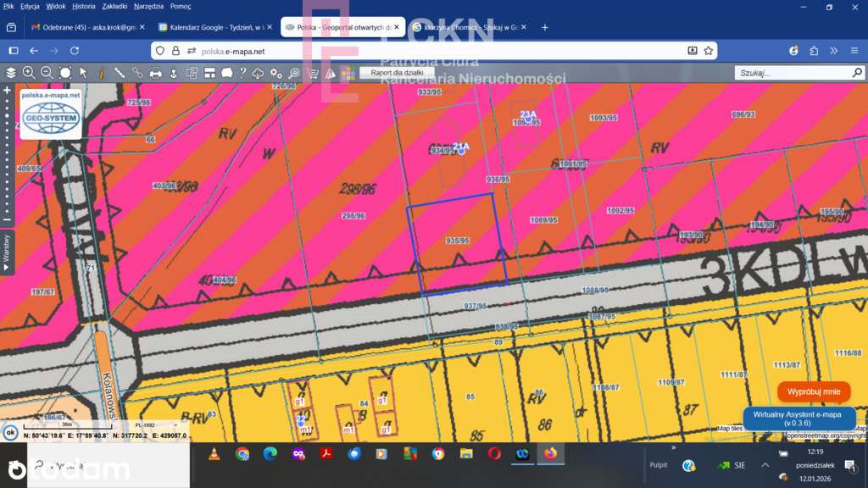Open Adobe Acrobat from the taskbar
Screen dimensions: 868x488
coord(326,454)
